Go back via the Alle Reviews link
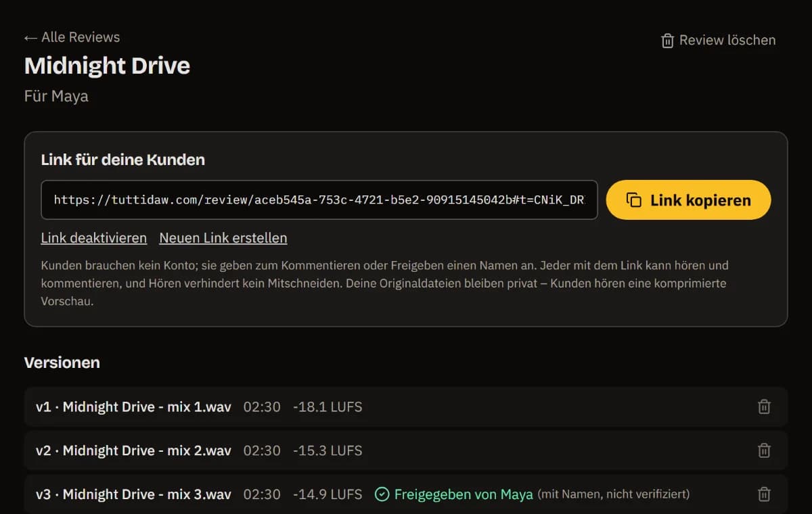Image resolution: width=812 pixels, height=514 pixels. [x=72, y=37]
